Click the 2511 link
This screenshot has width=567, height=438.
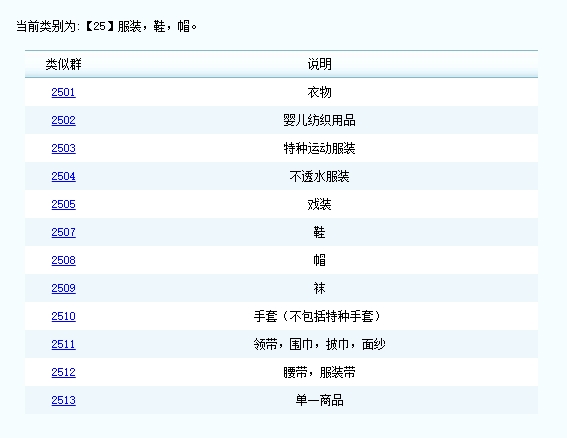click(x=63, y=344)
